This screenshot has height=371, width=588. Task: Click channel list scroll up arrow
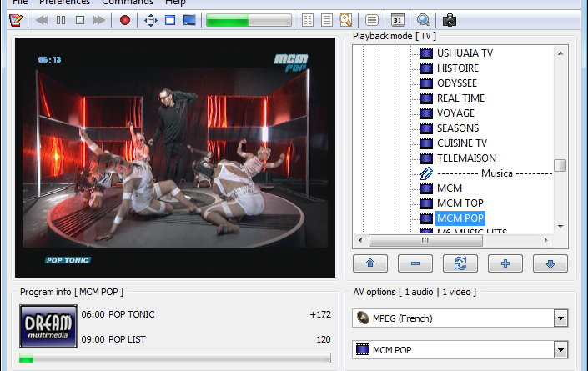560,53
